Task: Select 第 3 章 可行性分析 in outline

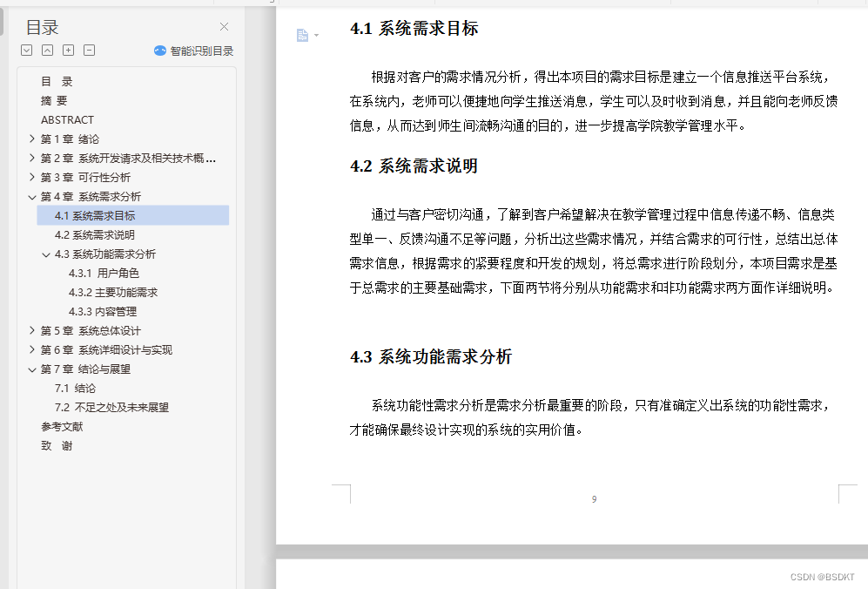Action: [x=85, y=177]
